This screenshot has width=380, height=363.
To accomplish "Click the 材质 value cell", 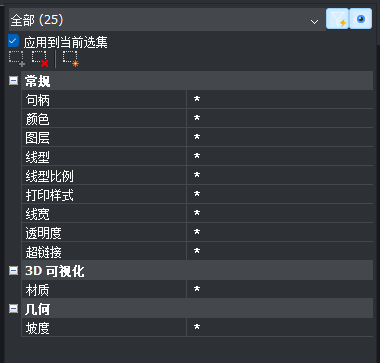I will (x=280, y=290).
